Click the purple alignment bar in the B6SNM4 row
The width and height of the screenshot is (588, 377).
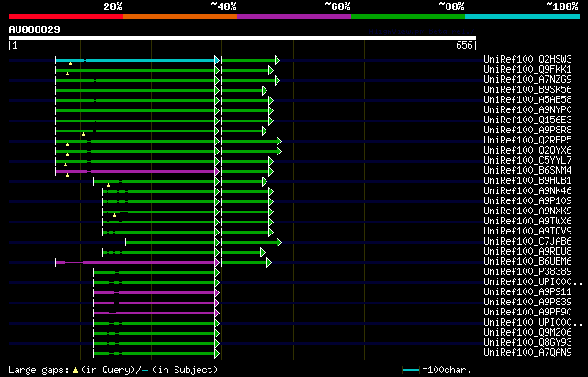[135, 171]
